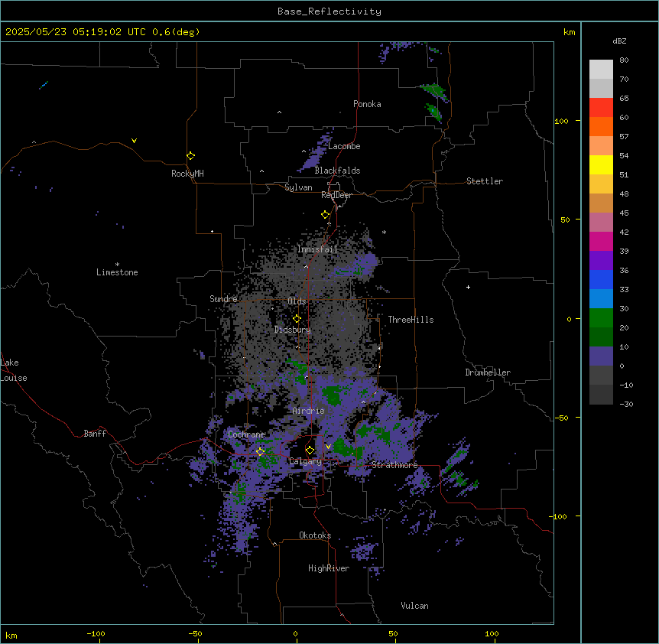Click the 0 tick on the bottom axis
This screenshot has height=644, width=659.
[295, 633]
